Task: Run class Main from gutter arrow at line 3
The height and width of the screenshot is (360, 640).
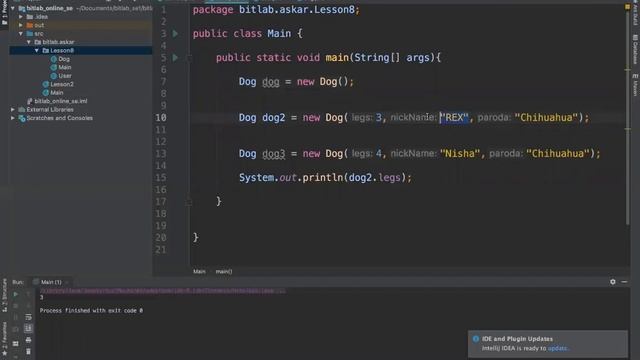Action: click(176, 33)
